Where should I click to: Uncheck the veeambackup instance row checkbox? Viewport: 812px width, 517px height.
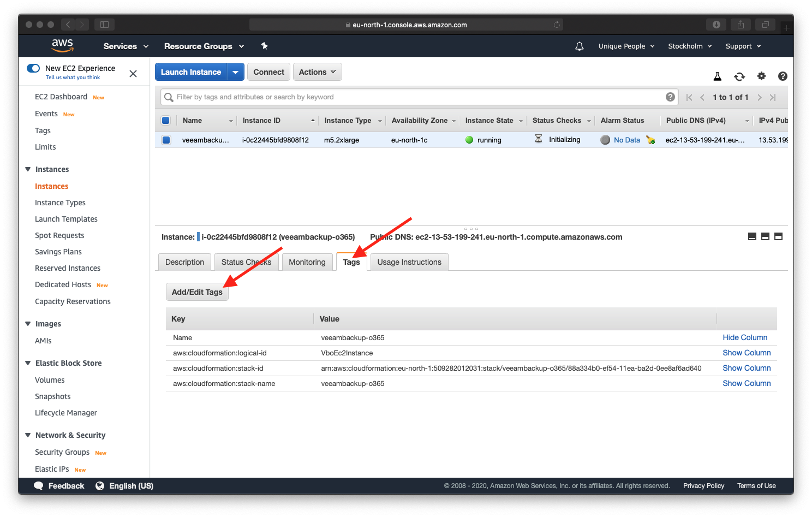pyautogui.click(x=166, y=140)
